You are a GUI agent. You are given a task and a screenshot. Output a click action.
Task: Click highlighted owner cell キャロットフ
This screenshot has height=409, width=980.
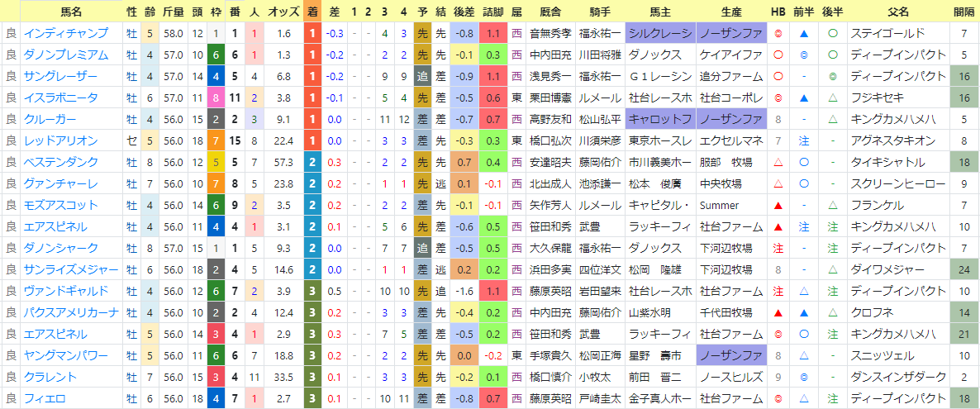(660, 119)
